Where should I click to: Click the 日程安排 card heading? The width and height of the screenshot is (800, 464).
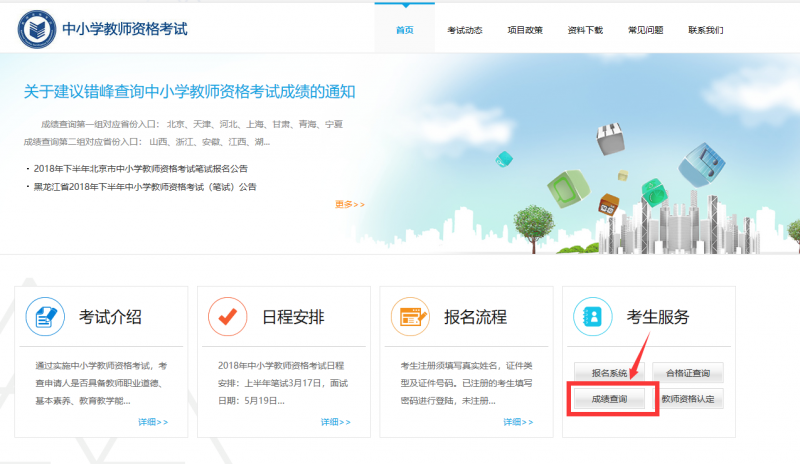(293, 316)
